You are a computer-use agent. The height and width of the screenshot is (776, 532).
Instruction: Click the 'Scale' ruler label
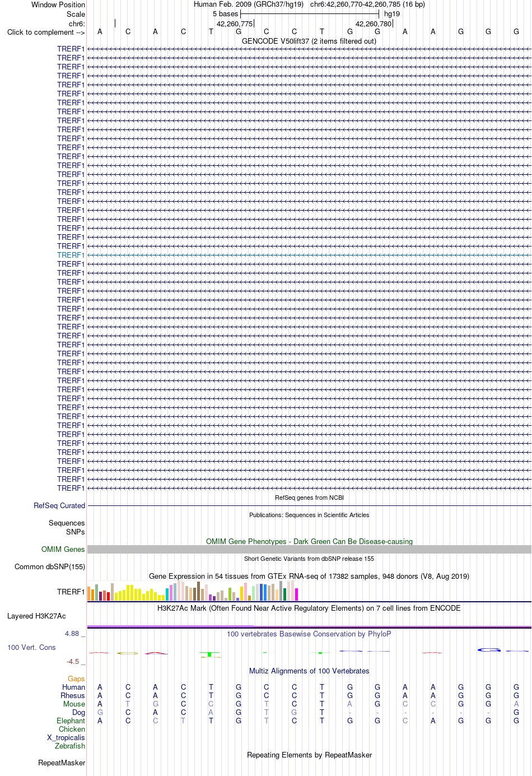76,14
